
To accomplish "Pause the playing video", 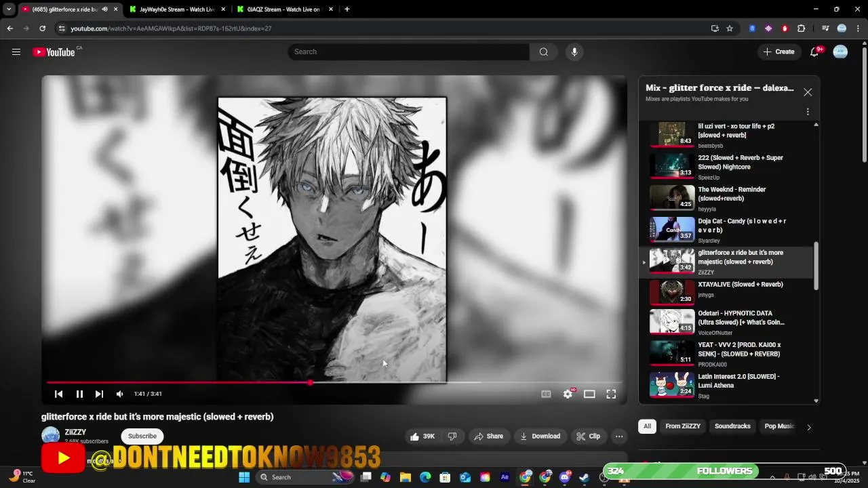I will 79,394.
